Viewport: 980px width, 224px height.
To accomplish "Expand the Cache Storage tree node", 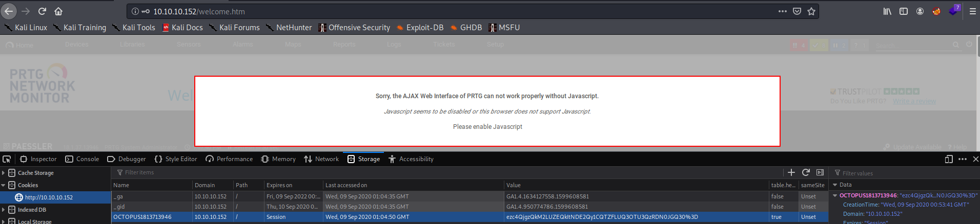I will 3,173.
